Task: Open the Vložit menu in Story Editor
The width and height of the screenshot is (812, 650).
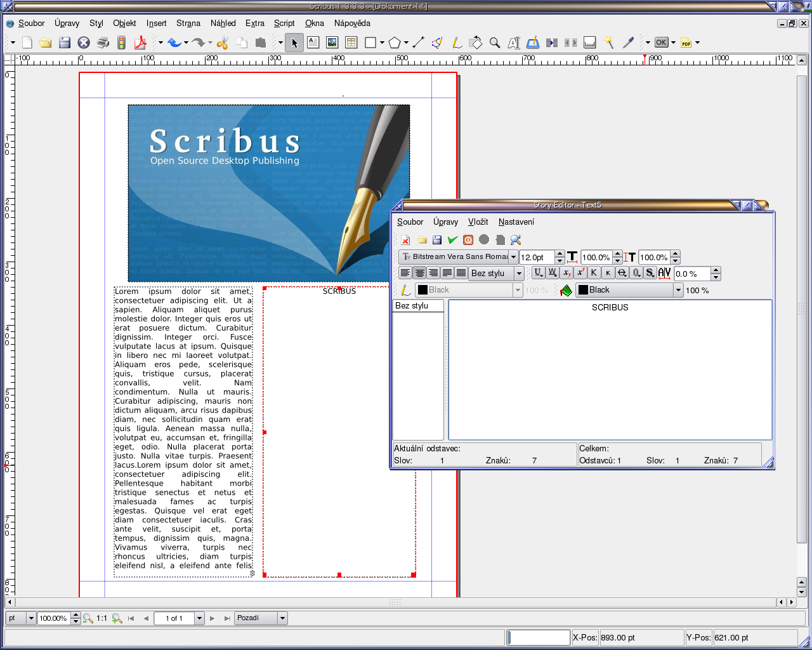Action: [478, 222]
